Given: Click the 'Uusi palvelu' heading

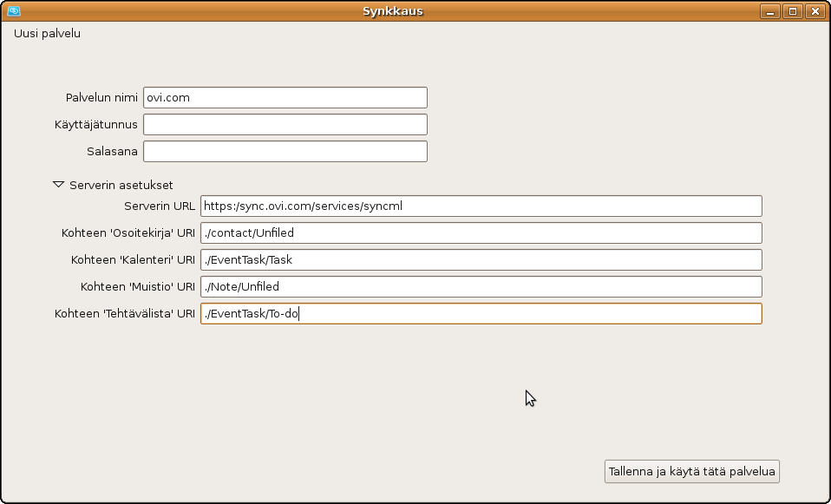Looking at the screenshot, I should (x=48, y=34).
